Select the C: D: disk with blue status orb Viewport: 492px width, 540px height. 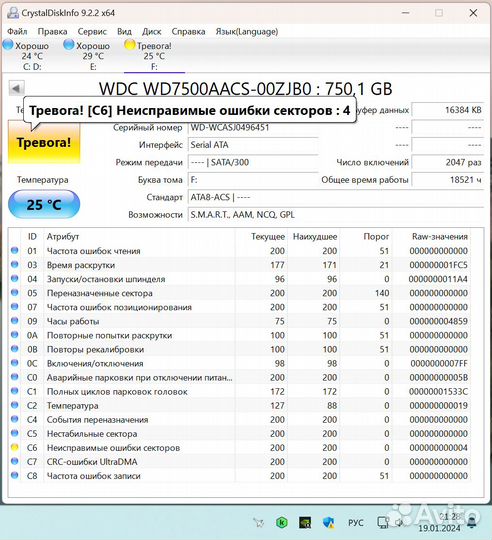click(x=26, y=55)
